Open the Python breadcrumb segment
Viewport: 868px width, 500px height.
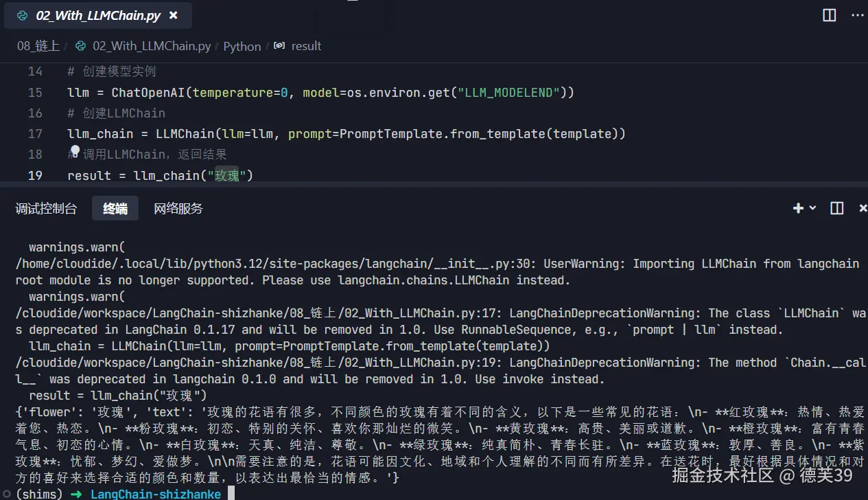(x=242, y=46)
